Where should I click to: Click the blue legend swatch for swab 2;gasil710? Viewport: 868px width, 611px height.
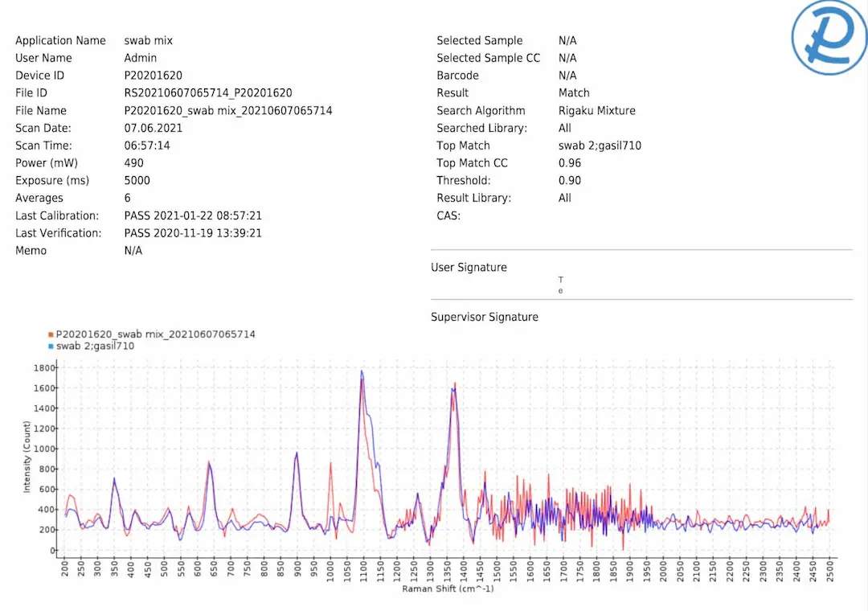coord(51,347)
